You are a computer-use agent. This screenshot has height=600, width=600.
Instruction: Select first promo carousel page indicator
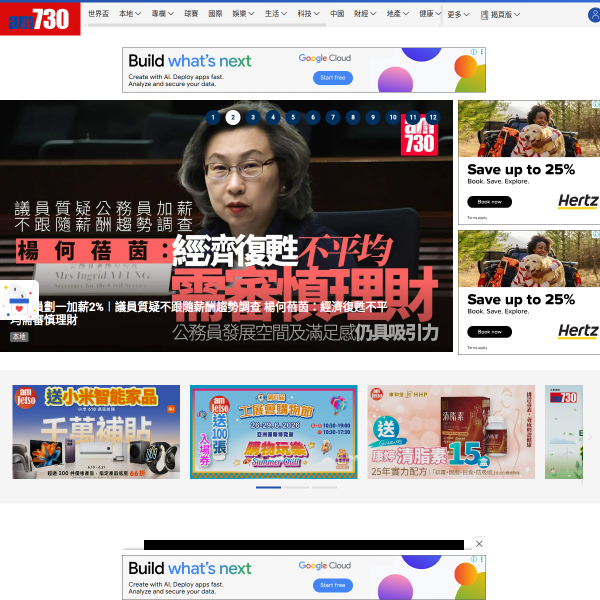268,488
